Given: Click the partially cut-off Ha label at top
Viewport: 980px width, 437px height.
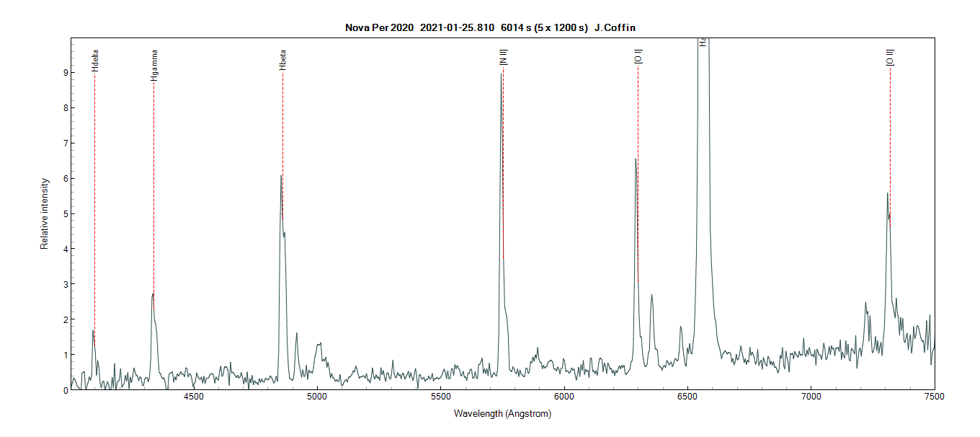Looking at the screenshot, I should (x=702, y=43).
